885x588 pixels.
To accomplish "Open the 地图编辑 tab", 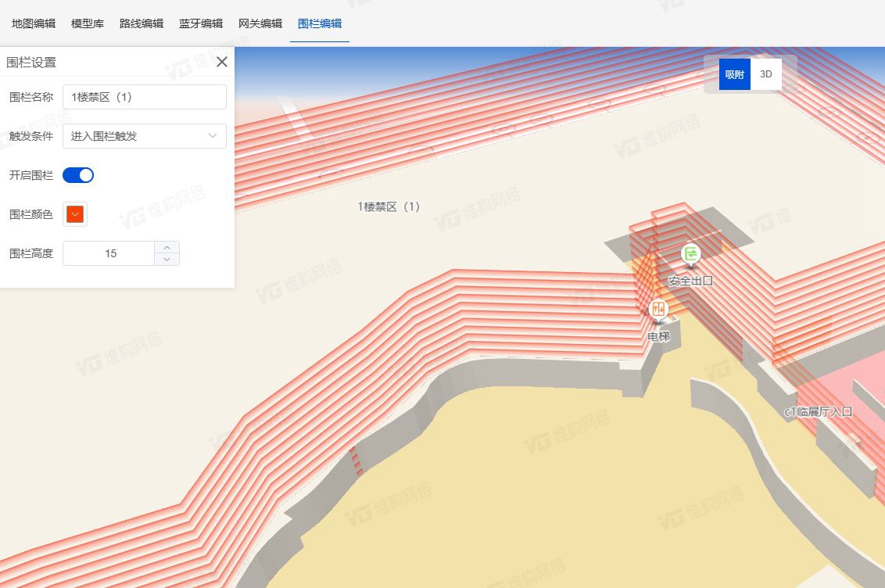I will [x=34, y=23].
